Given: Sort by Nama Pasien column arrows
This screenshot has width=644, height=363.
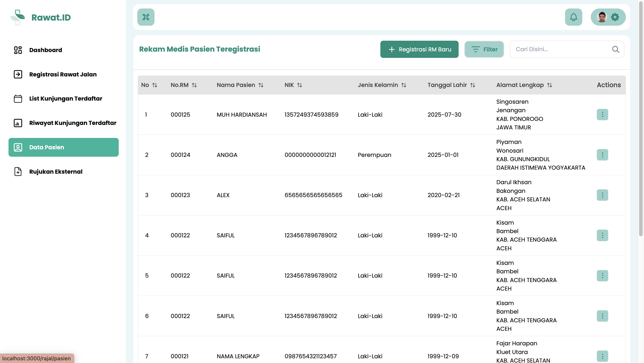Looking at the screenshot, I should [x=261, y=85].
